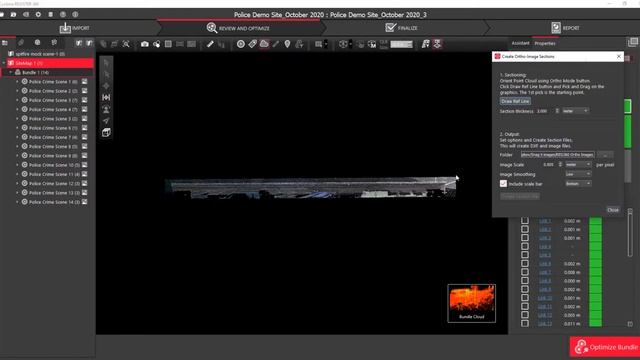Click the image icon beside Police Crime Scene 5
Screen dimensions: 640x360
[84, 118]
